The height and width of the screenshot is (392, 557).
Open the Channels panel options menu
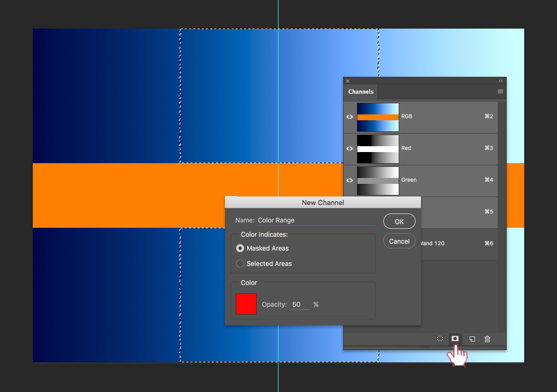(x=500, y=92)
